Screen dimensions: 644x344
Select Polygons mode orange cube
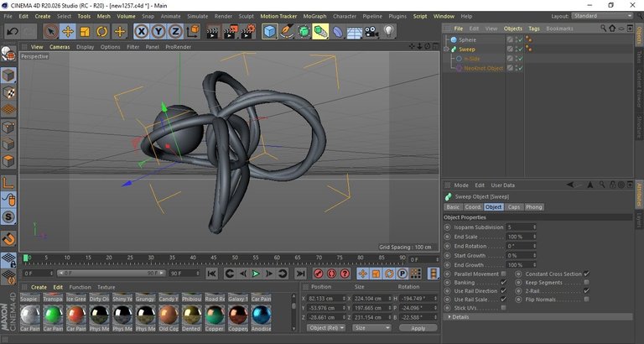(x=8, y=161)
